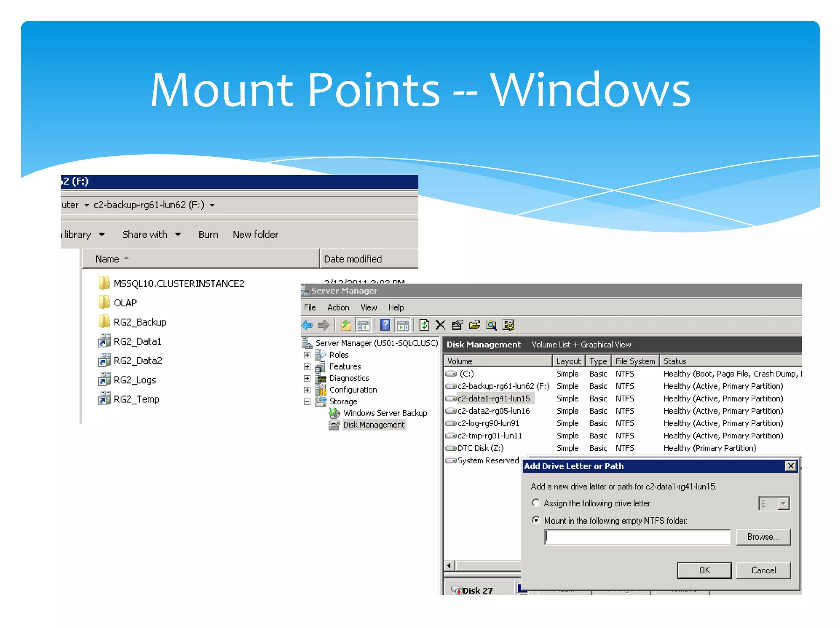840x630 pixels.
Task: Click the magnifying glass search toolbar icon
Action: pos(491,325)
